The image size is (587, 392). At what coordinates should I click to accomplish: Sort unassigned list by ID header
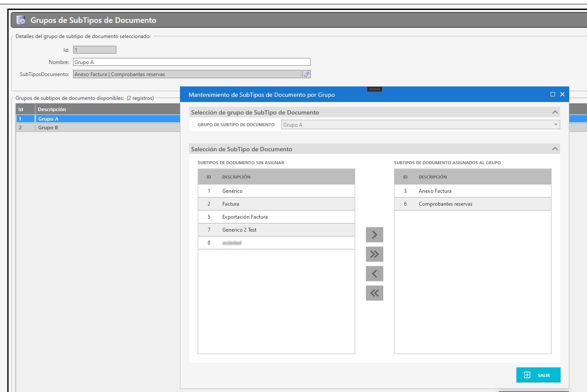pyautogui.click(x=209, y=177)
